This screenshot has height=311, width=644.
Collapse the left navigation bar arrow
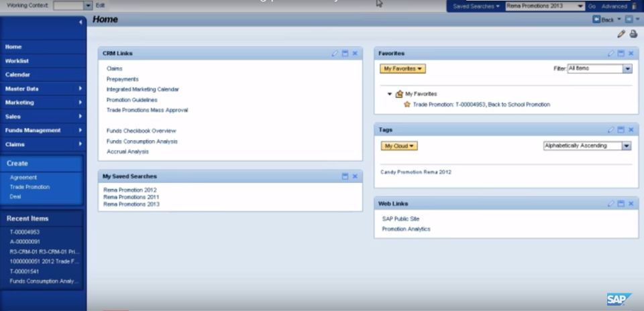point(80,22)
